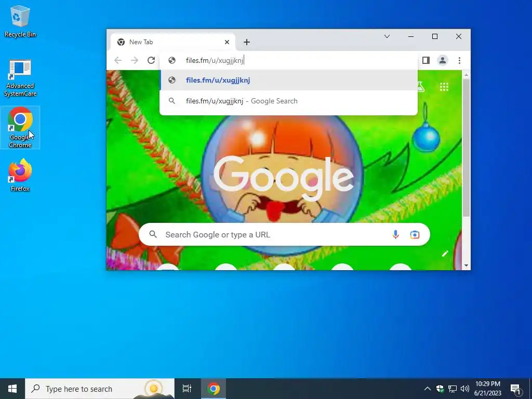The width and height of the screenshot is (532, 399).
Task: Click the page scrollbar up arrow
Action: point(466,75)
